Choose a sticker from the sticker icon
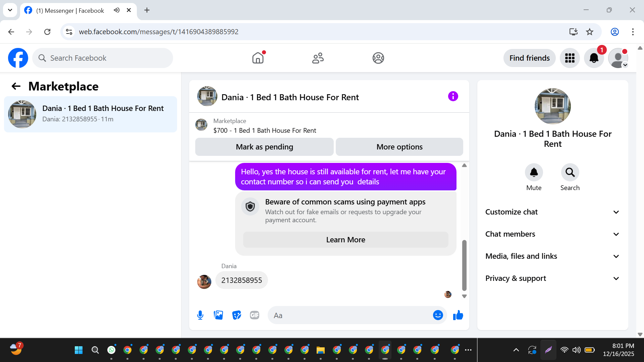The width and height of the screenshot is (644, 362). pos(236,315)
